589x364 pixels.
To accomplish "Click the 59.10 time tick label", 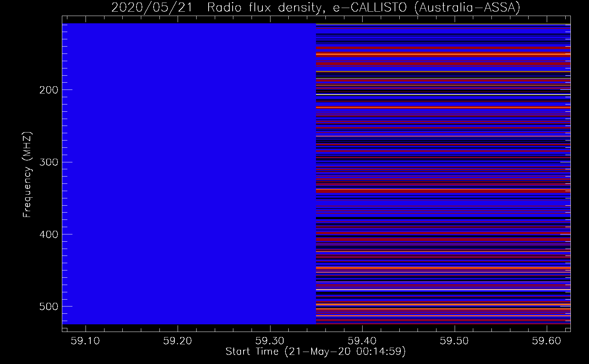I will (85, 341).
